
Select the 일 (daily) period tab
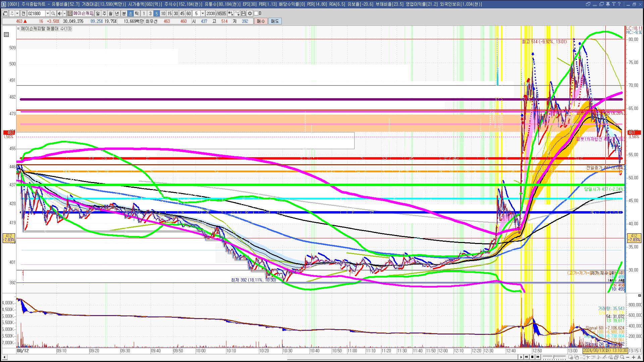[98, 13]
